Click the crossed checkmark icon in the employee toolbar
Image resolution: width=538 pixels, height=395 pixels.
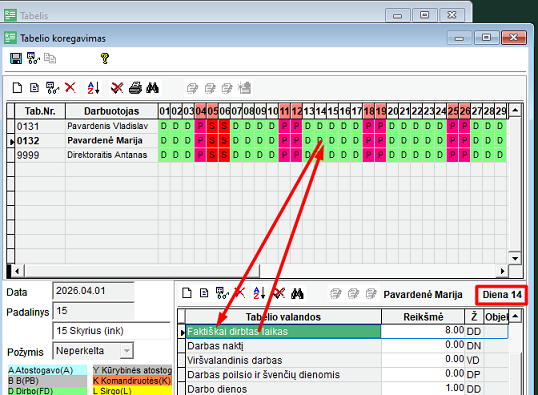(117, 88)
